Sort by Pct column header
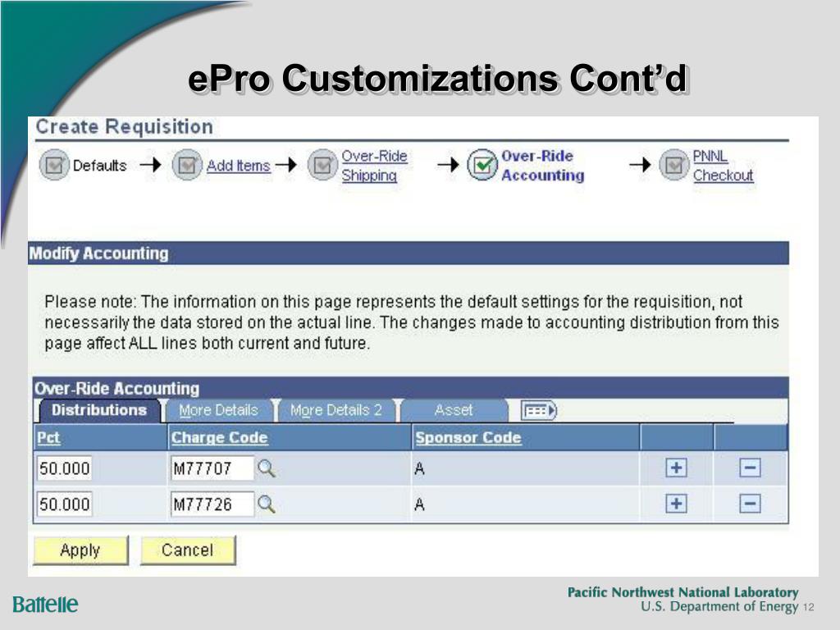Image resolution: width=840 pixels, height=630 pixels. pos(48,438)
